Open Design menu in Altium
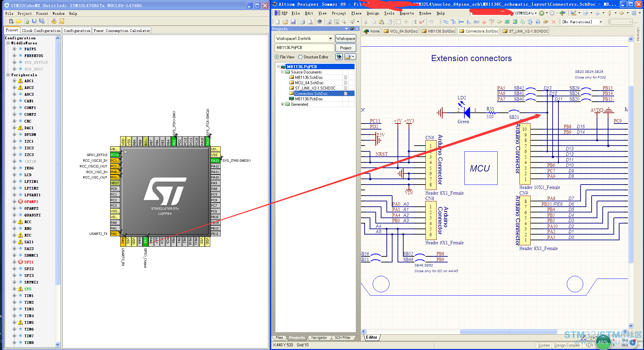 373,13
